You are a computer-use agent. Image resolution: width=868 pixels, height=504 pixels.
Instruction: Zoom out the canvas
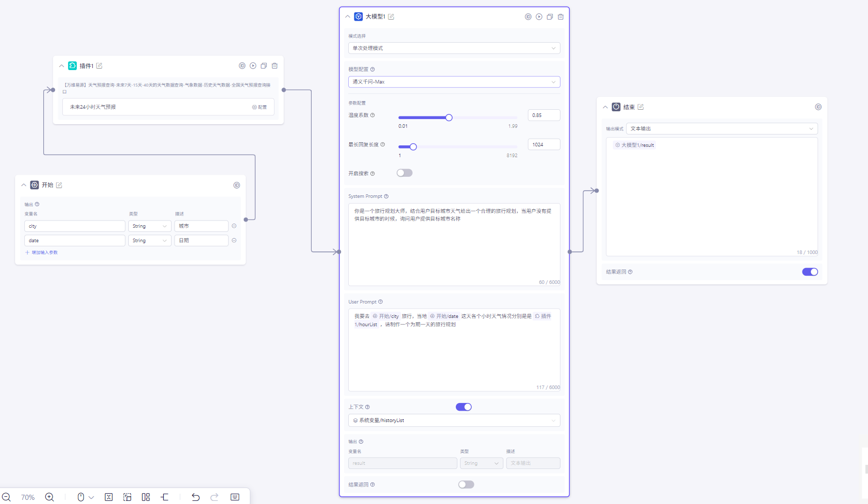[x=6, y=497]
